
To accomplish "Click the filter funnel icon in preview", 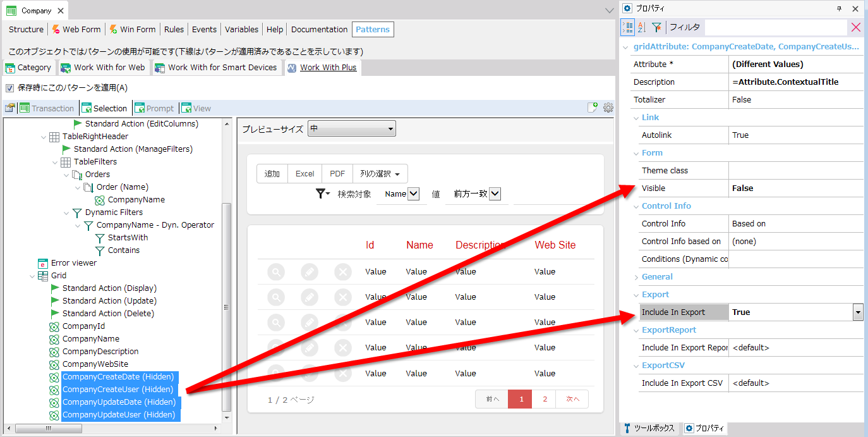I will [x=322, y=194].
